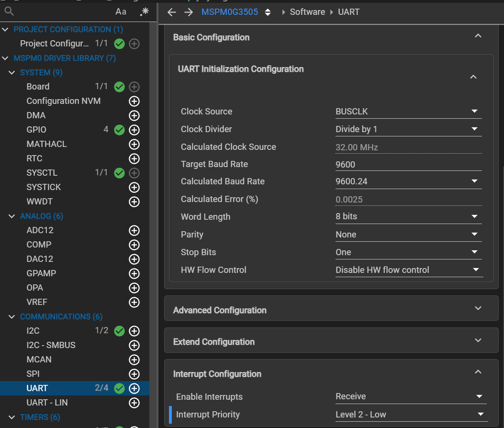
Task: Select Software breadcrumb item
Action: point(307,12)
